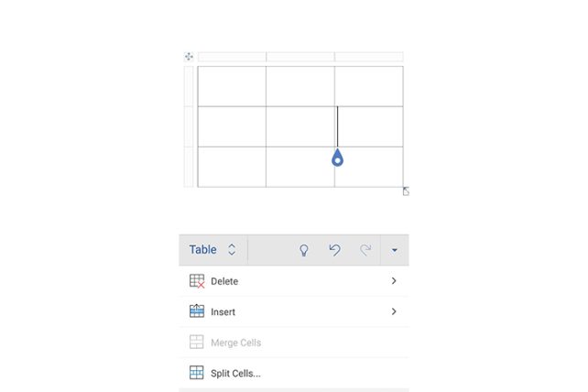Select the middle column header bar
Screen dimensions: 588x392
point(299,57)
